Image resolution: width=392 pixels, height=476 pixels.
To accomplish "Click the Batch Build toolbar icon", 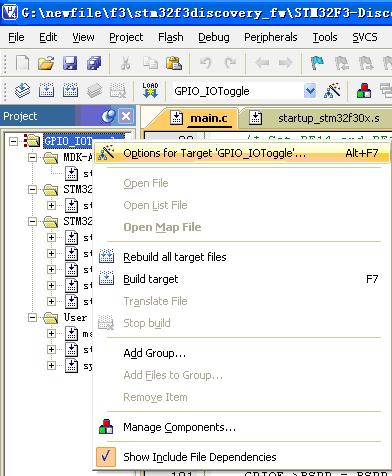I will [x=94, y=90].
